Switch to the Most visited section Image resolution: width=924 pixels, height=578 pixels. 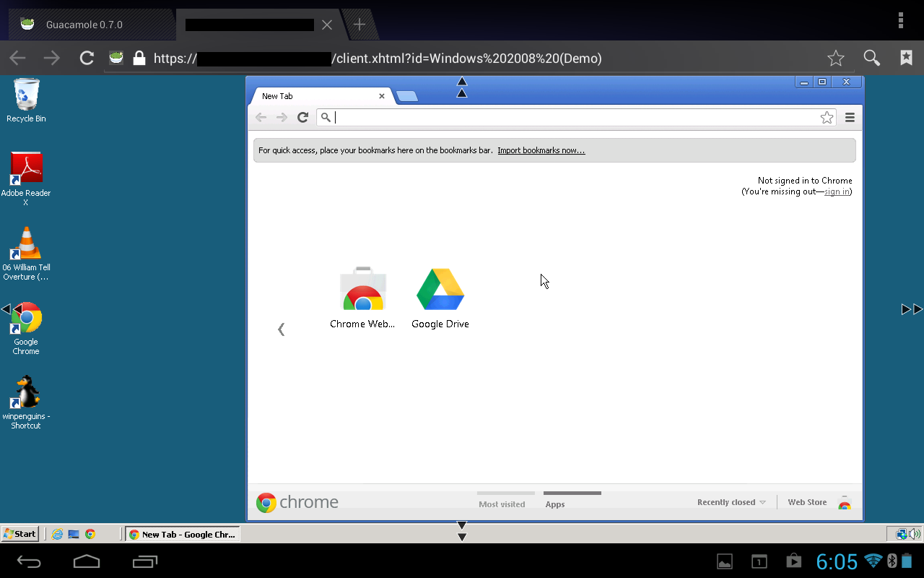click(x=502, y=504)
